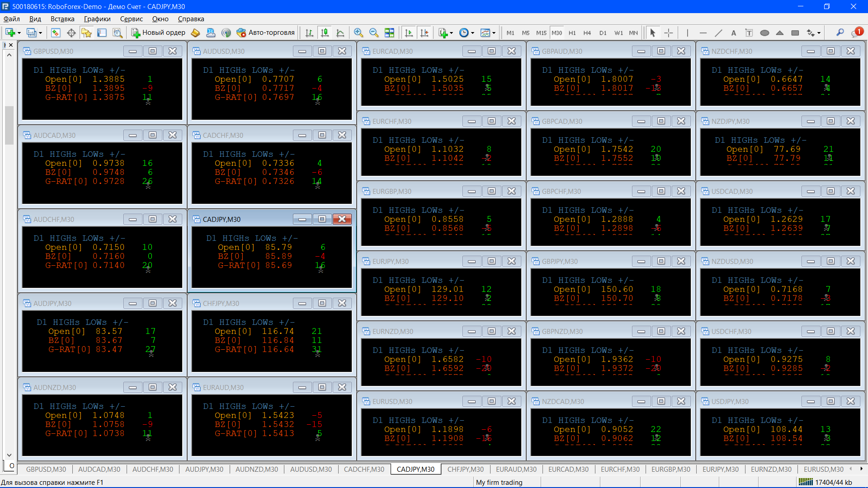Open the tile windows layout icon
The width and height of the screenshot is (868, 488).
(x=389, y=33)
